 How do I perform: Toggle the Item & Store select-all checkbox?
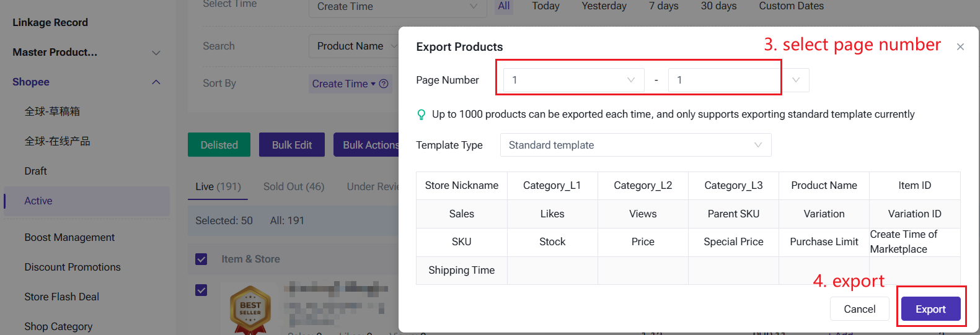click(201, 259)
